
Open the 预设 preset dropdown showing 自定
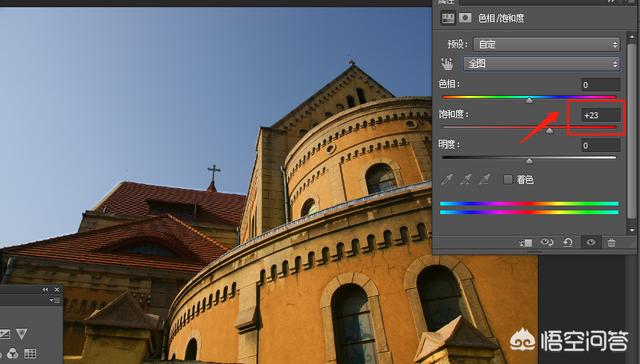tap(547, 44)
